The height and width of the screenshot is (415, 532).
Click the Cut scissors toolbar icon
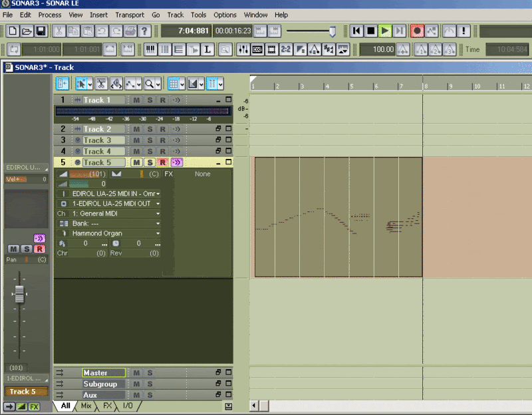(59, 31)
